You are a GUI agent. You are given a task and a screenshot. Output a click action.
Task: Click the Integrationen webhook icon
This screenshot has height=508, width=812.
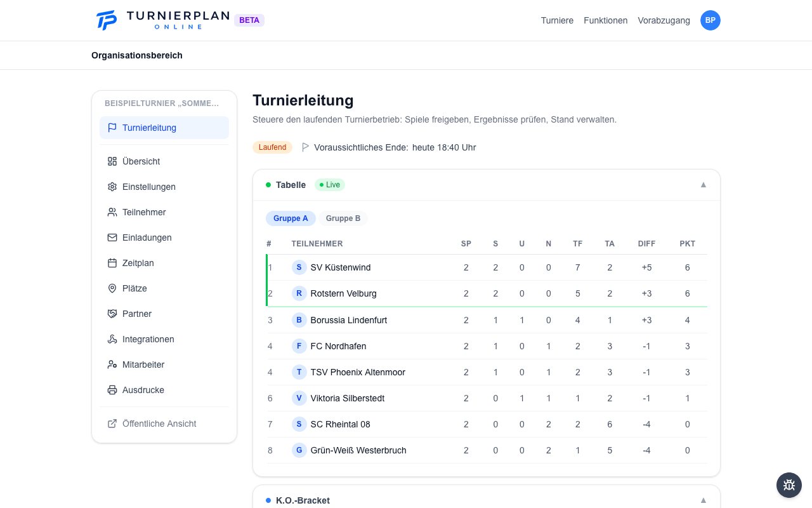click(112, 339)
